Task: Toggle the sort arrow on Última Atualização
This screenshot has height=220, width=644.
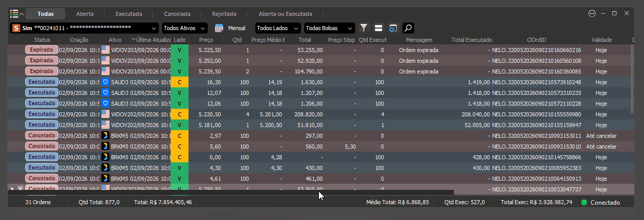Action: tap(133, 39)
